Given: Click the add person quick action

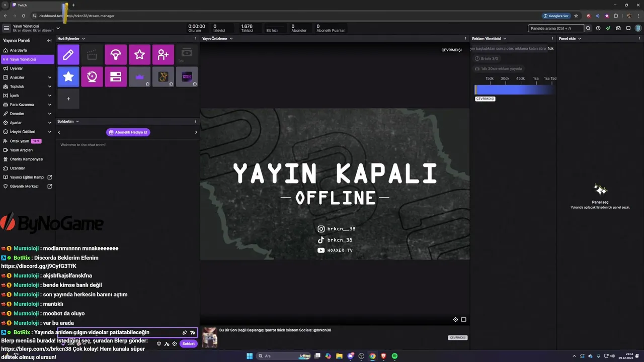Looking at the screenshot, I should coord(163,55).
